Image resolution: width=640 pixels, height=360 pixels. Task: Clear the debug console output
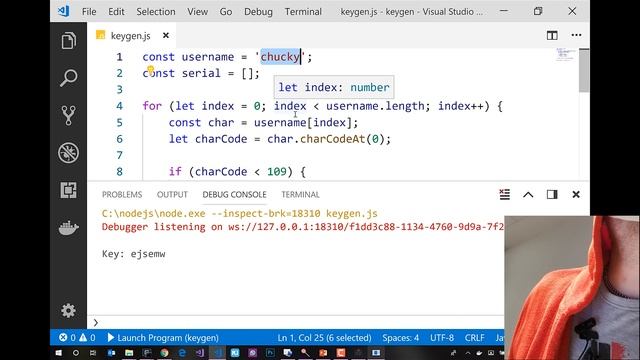pos(504,194)
